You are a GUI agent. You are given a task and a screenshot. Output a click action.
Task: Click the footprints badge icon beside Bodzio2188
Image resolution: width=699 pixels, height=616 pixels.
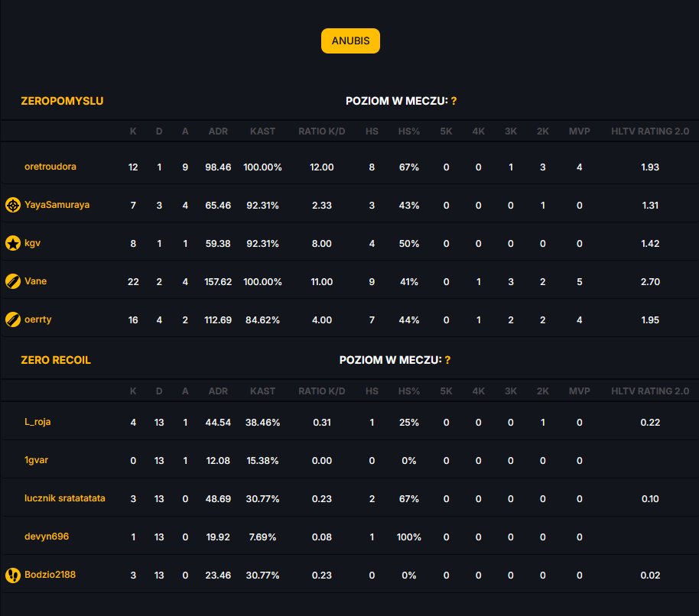[13, 575]
